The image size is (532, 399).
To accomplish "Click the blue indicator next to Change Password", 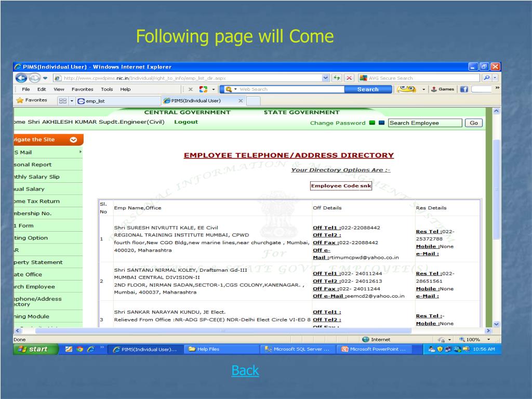I will 381,123.
